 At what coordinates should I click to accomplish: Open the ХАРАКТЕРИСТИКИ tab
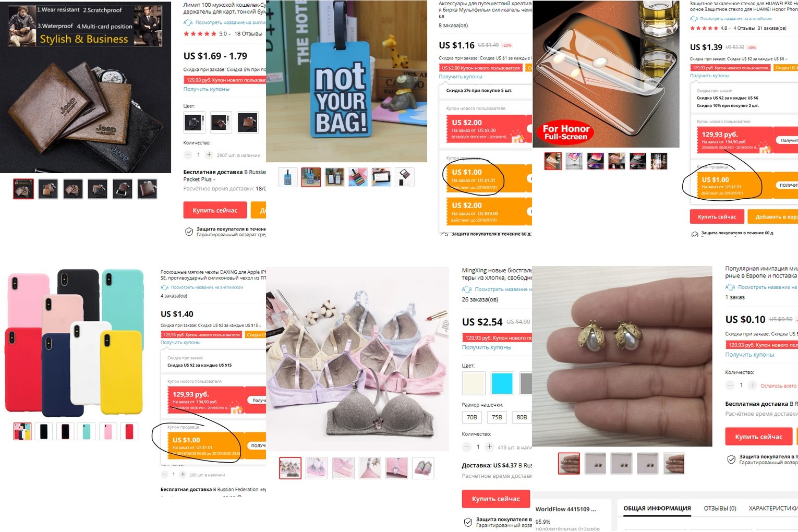click(773, 508)
